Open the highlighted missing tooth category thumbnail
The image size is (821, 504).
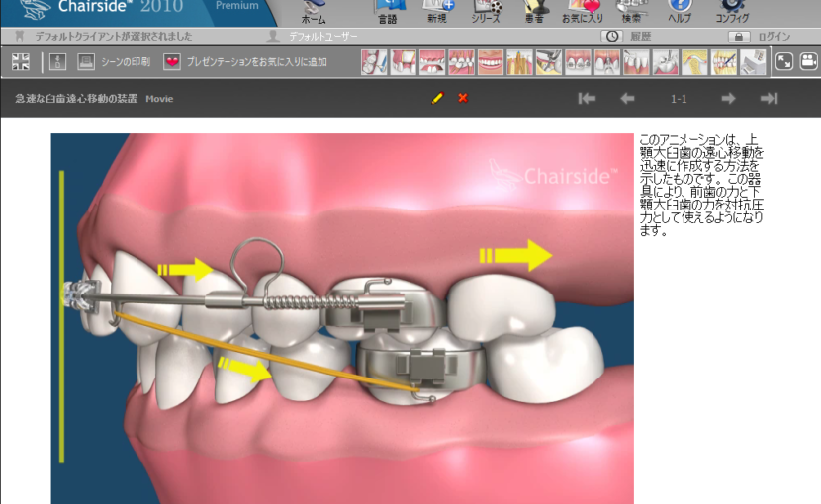point(404,62)
